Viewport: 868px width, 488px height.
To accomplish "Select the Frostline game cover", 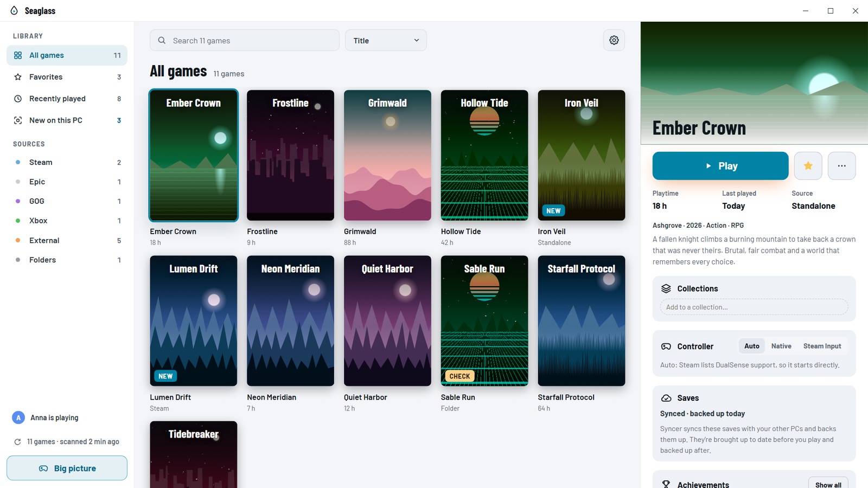I will pyautogui.click(x=290, y=155).
